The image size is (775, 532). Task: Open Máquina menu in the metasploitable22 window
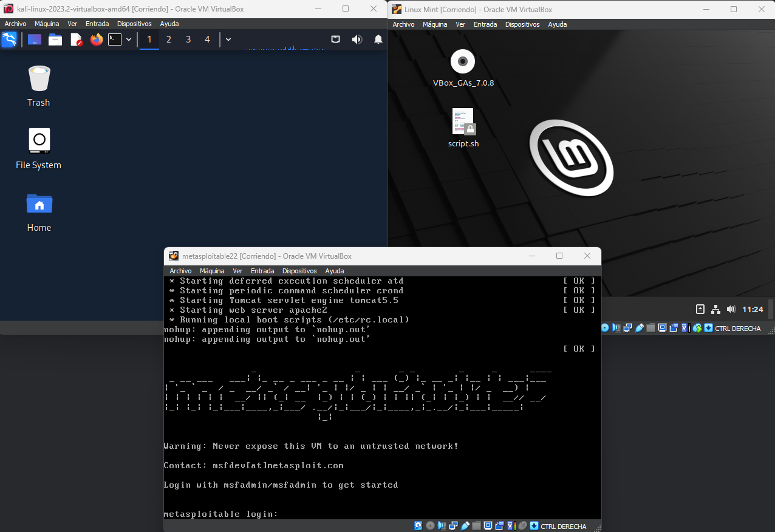coord(212,271)
